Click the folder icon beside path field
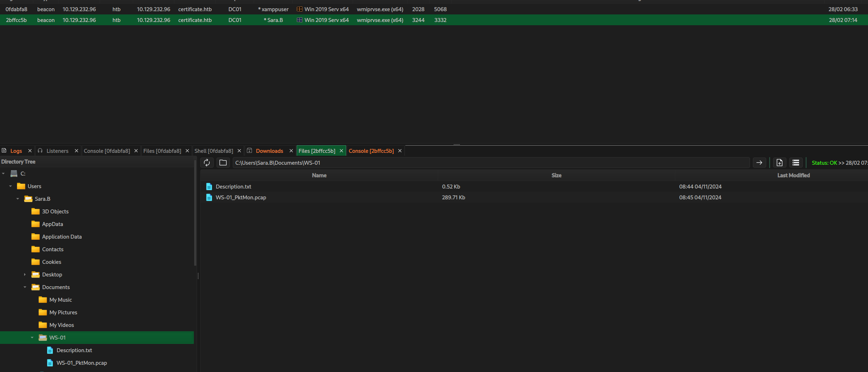The width and height of the screenshot is (868, 372). [x=223, y=163]
